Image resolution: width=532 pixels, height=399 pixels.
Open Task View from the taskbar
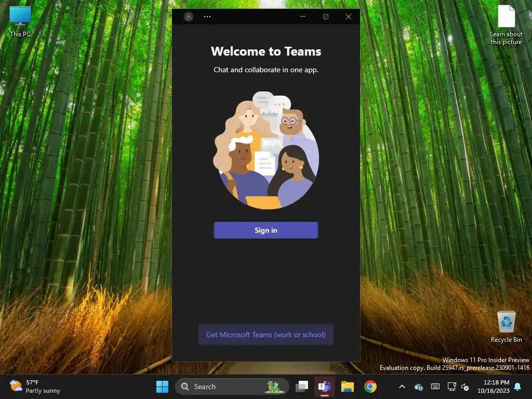(x=302, y=387)
